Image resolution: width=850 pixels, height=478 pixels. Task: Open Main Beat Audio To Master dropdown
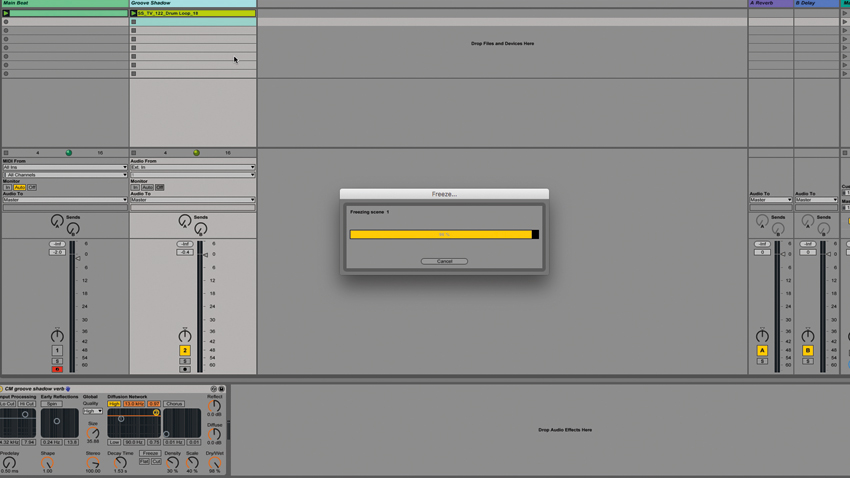tap(65, 200)
